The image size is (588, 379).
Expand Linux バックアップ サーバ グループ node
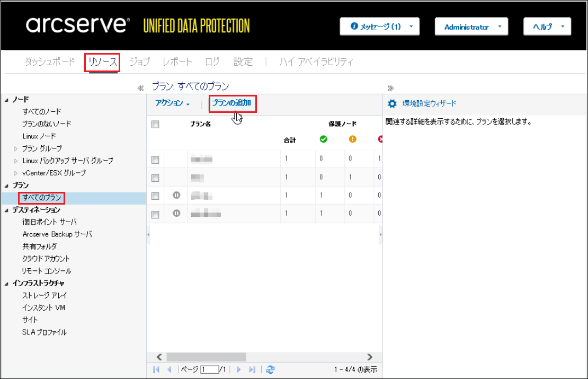(x=16, y=161)
